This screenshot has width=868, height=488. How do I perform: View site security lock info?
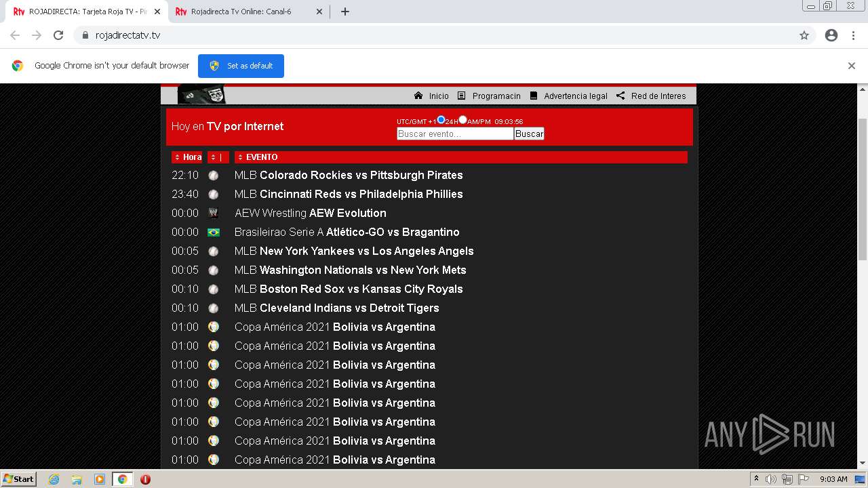85,35
